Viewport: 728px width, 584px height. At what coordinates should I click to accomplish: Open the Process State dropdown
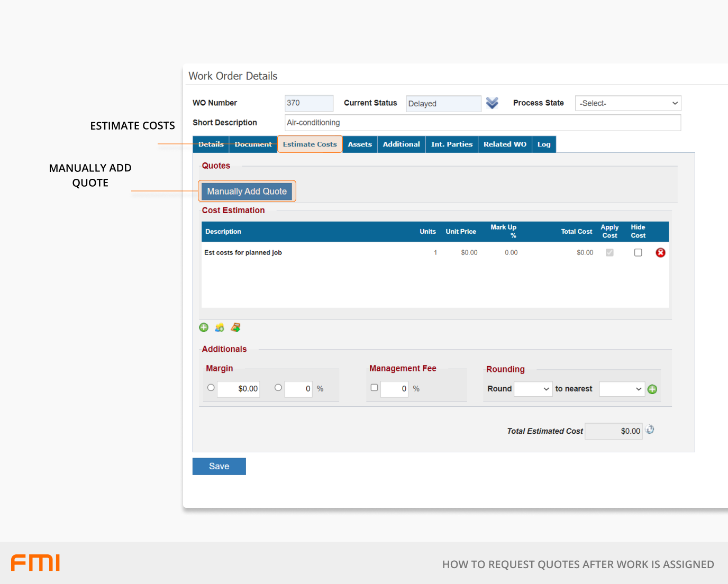tap(627, 103)
